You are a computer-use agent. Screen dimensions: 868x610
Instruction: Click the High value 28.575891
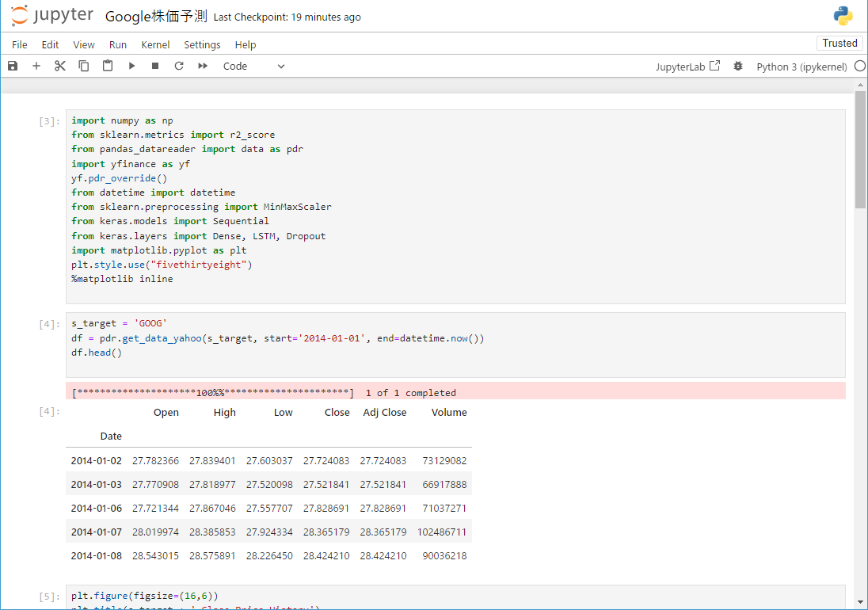coord(212,556)
